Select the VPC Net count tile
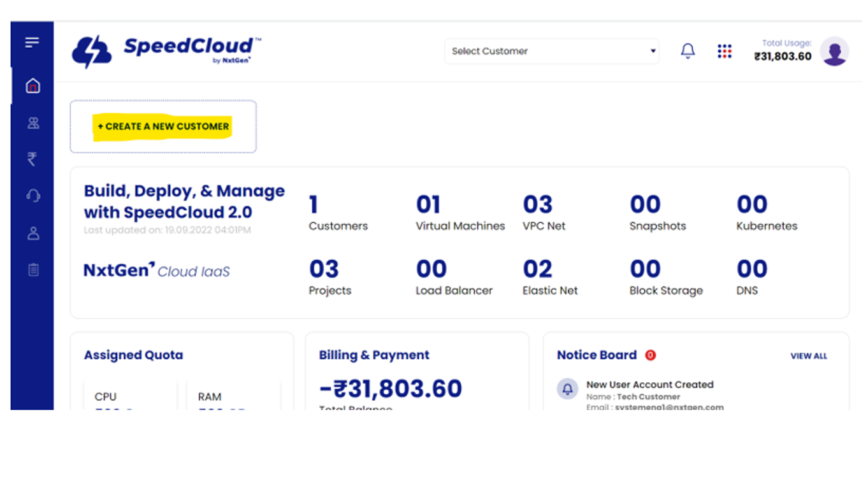This screenshot has height=493, width=868. pos(544,213)
